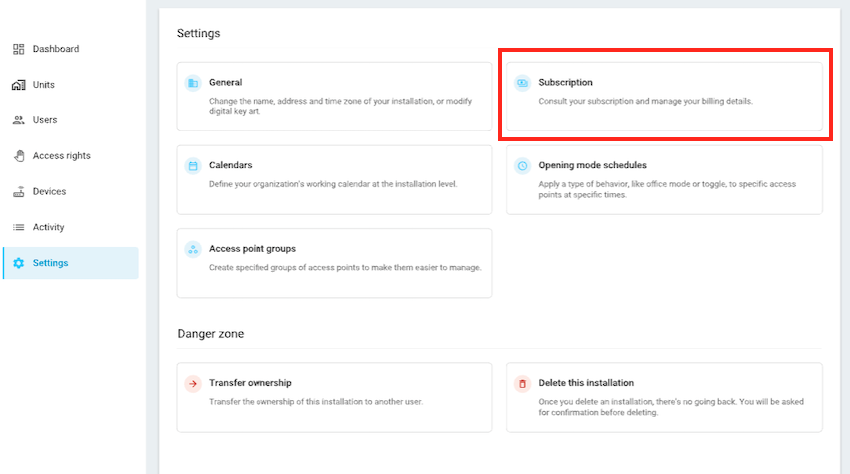This screenshot has width=850, height=474.
Task: Click the Devices router icon
Action: tap(18, 191)
